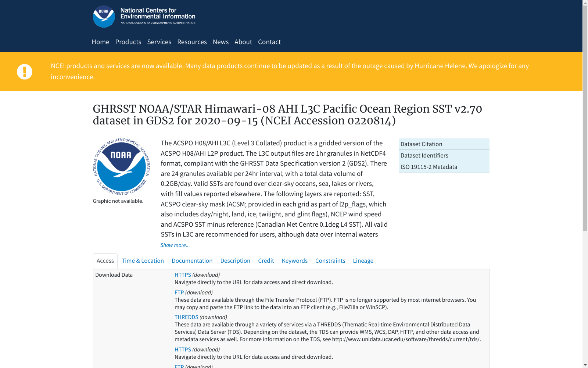588x368 pixels.
Task: Switch to the Documentation tab
Action: (192, 261)
